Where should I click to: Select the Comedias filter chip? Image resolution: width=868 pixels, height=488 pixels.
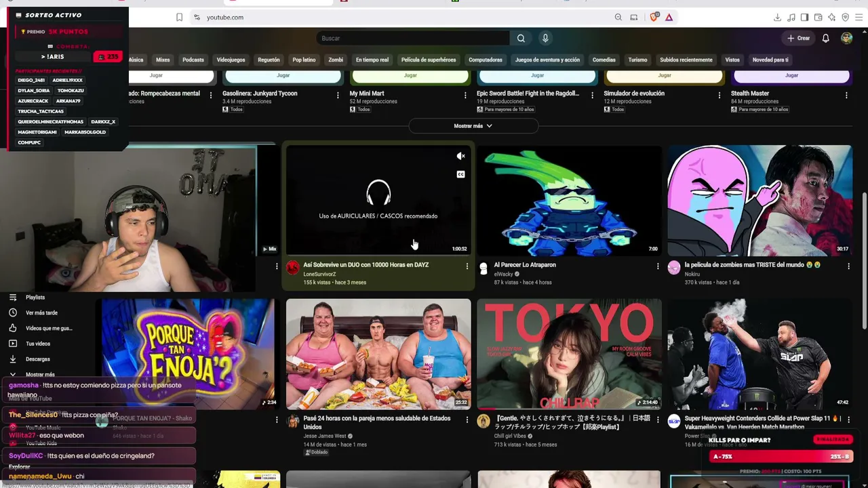click(604, 60)
